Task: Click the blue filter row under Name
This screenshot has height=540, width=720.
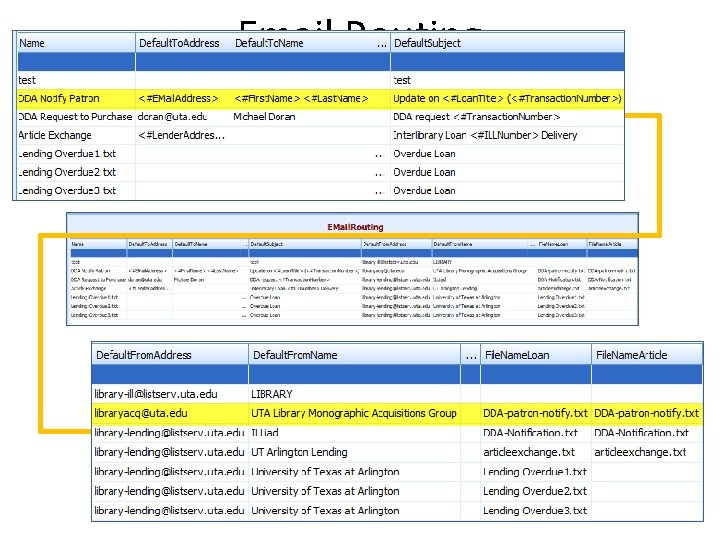Action: pyautogui.click(x=76, y=62)
